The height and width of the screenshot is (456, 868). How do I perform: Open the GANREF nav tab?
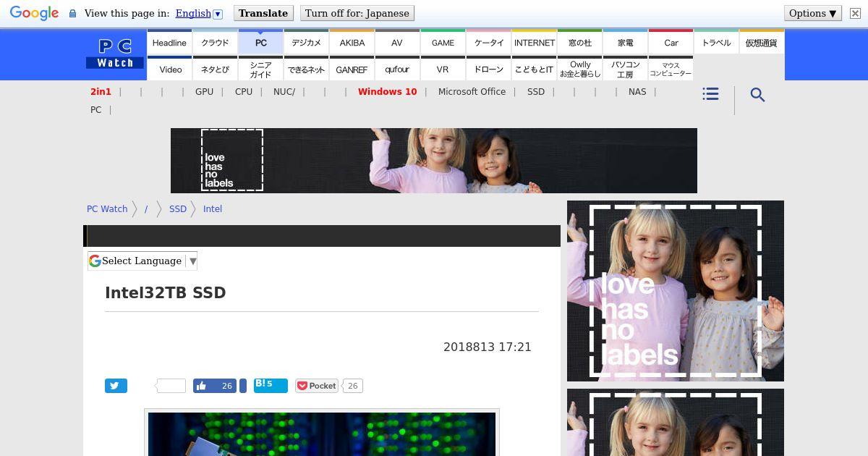click(x=352, y=69)
